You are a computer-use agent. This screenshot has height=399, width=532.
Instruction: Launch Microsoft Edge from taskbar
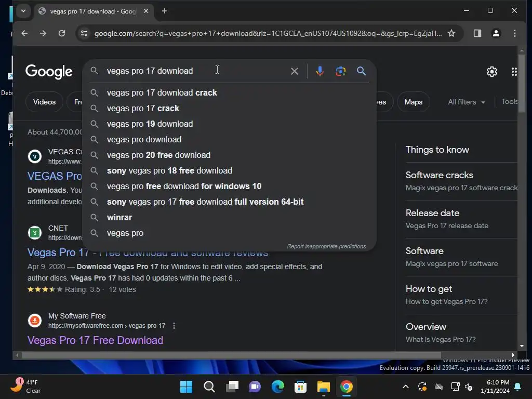[278, 387]
